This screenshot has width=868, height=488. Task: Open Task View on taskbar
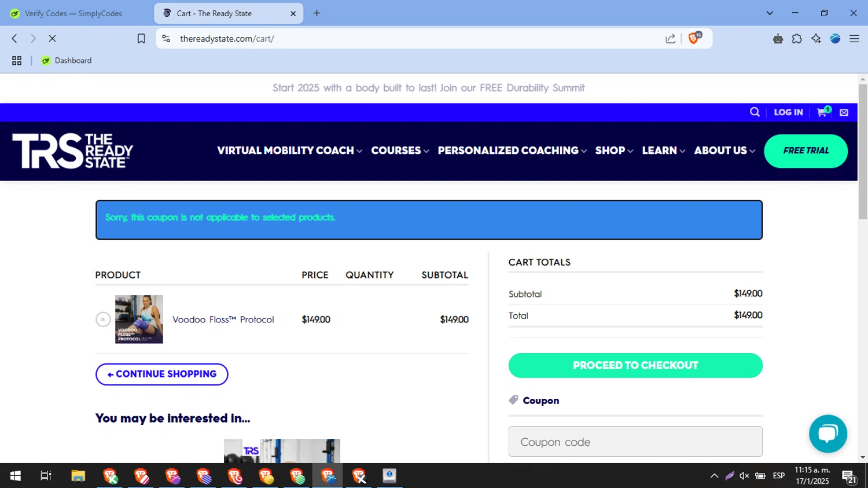[x=46, y=476]
